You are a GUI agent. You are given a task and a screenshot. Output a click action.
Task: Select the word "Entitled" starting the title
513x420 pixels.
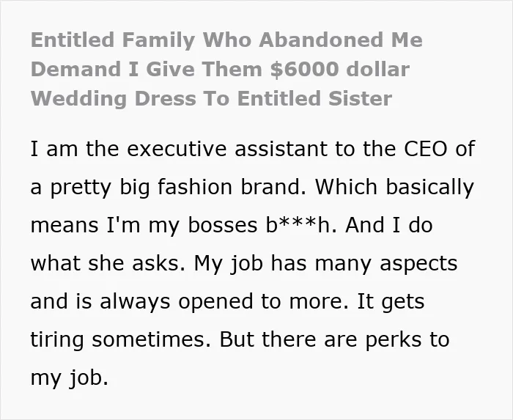pos(73,40)
